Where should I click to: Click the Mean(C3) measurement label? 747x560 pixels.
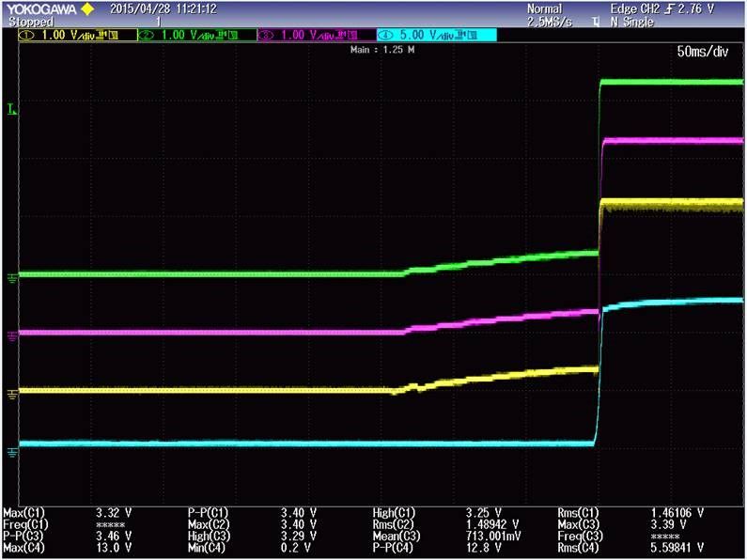[x=397, y=537]
